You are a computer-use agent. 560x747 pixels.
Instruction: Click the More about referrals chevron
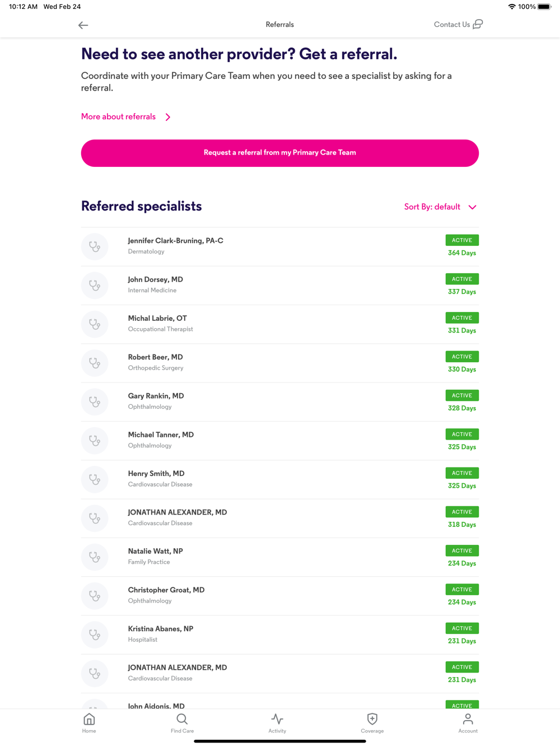tap(168, 117)
